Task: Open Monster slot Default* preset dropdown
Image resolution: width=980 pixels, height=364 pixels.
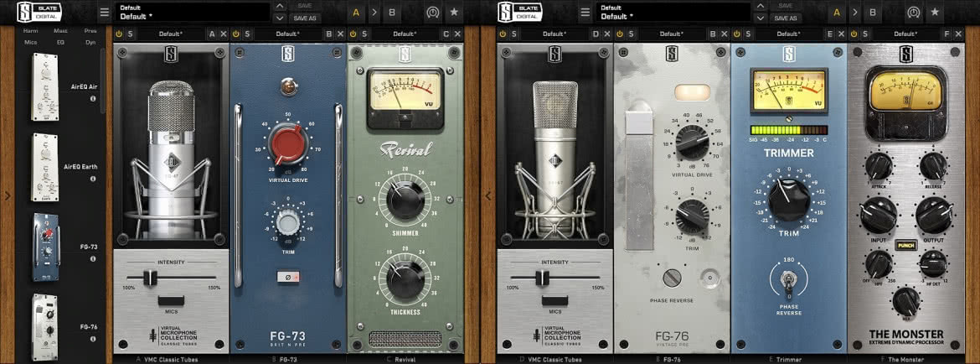Action: coord(904,34)
